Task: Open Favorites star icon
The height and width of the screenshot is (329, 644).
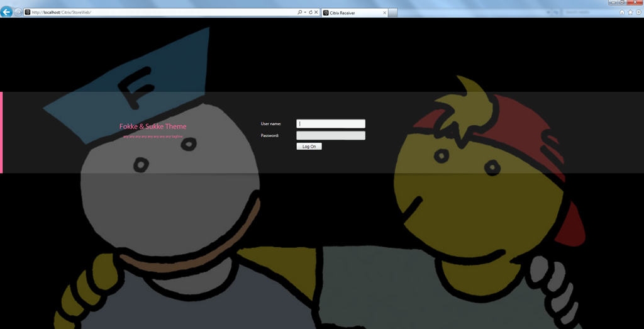Action: pyautogui.click(x=630, y=13)
